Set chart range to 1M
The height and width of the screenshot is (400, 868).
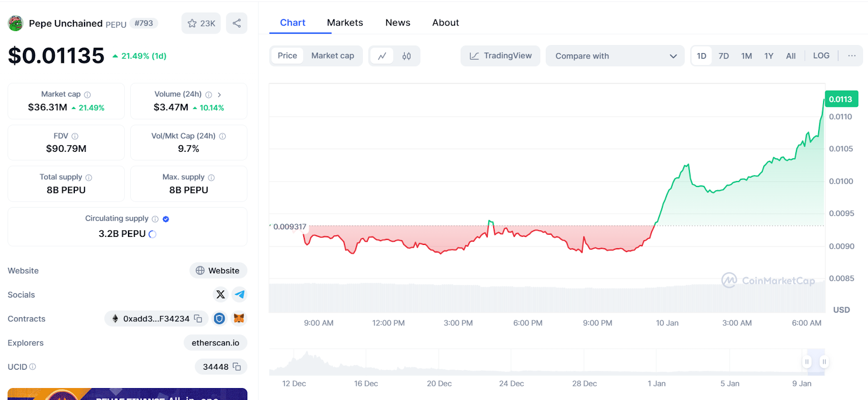coord(746,56)
